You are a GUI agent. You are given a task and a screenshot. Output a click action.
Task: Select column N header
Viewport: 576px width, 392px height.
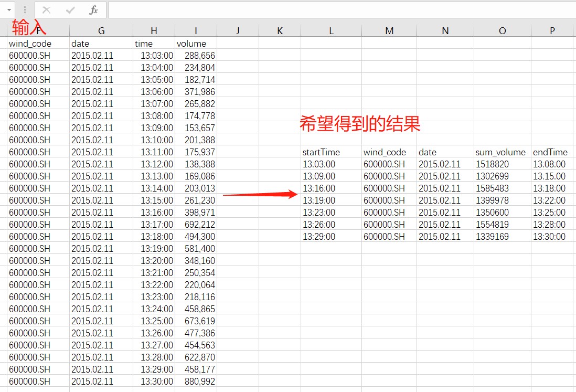tap(445, 31)
